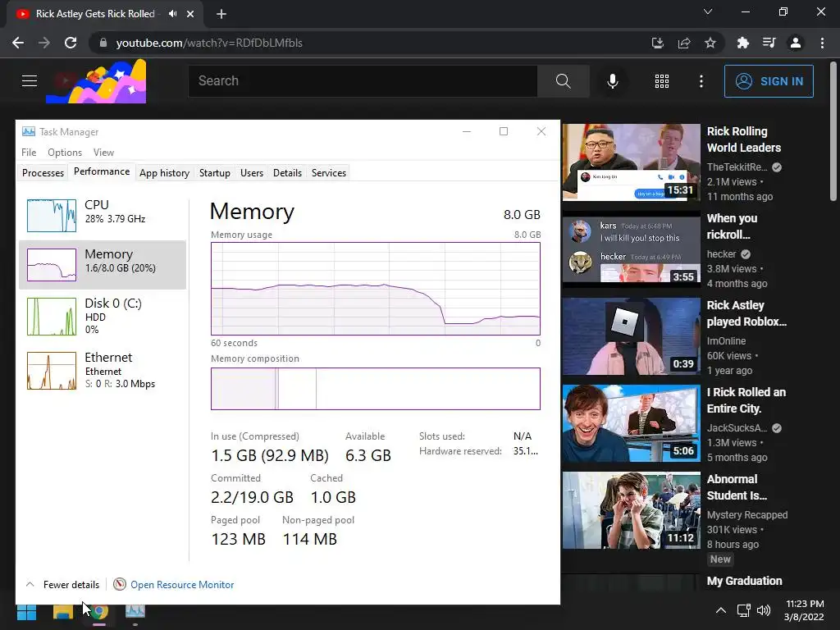Open the YouTube apps grid icon
Image resolution: width=840 pixels, height=630 pixels.
[662, 81]
